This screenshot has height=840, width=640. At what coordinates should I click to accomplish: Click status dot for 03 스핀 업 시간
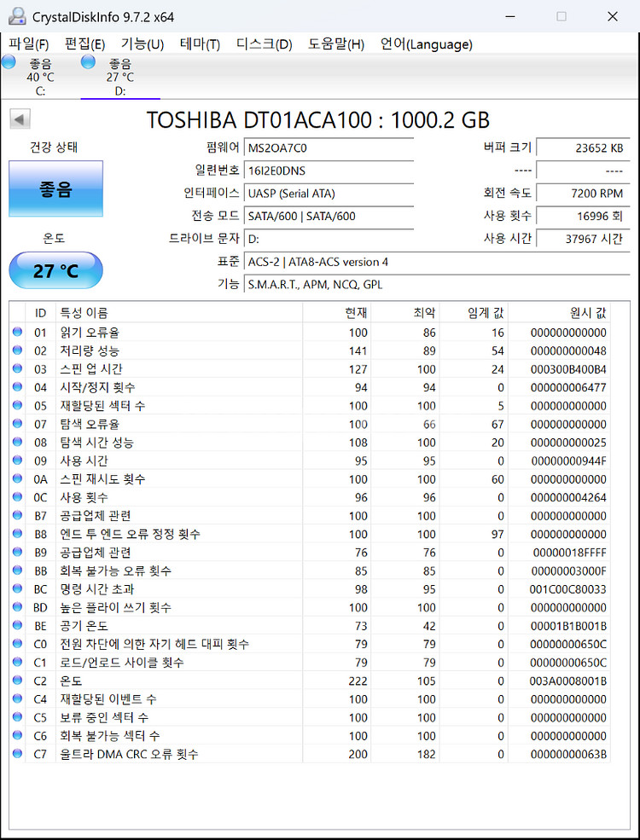click(17, 368)
